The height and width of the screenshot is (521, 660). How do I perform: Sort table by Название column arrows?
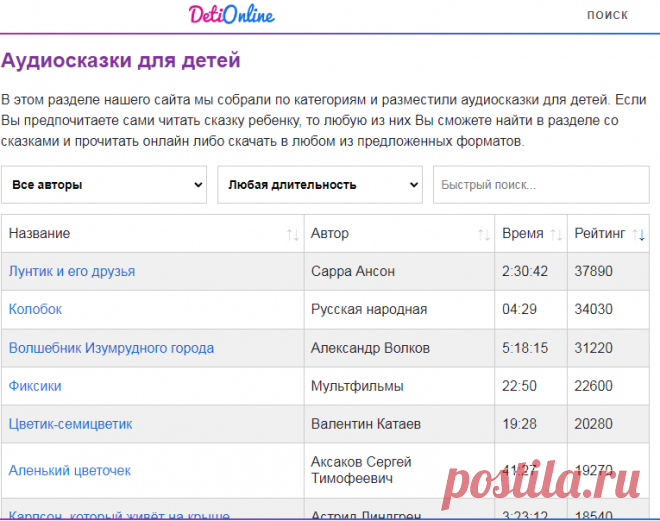coord(293,234)
